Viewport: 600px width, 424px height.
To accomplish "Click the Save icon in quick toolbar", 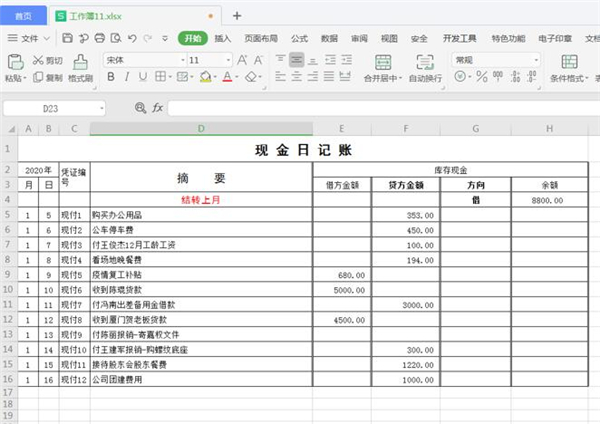I will [67, 38].
